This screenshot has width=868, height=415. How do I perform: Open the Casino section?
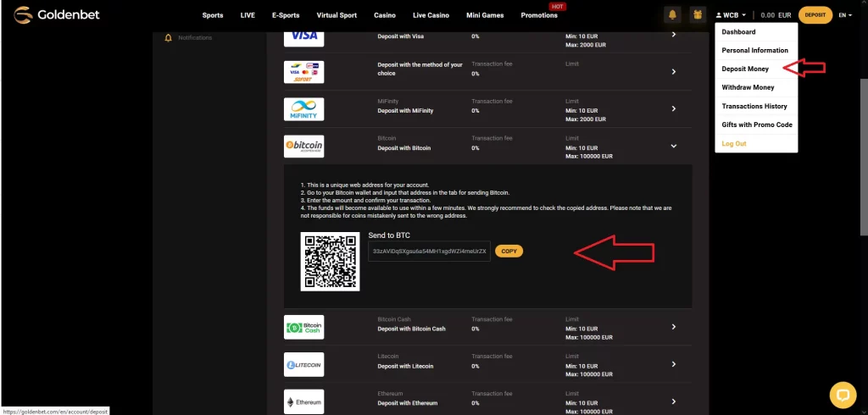(385, 15)
